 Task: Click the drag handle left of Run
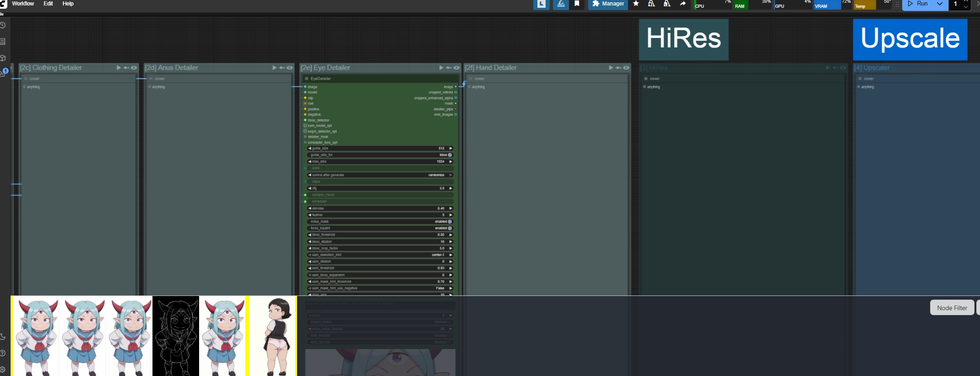[x=898, y=4]
